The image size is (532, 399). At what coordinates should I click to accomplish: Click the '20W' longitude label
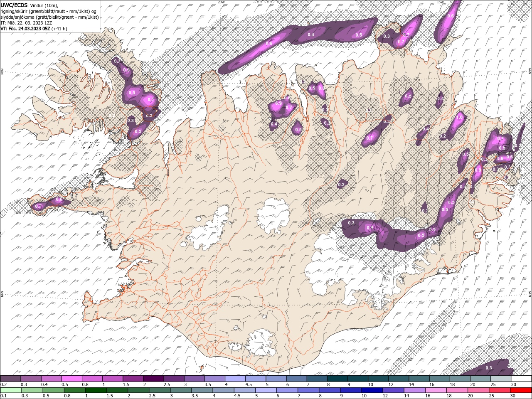(x=221, y=2)
